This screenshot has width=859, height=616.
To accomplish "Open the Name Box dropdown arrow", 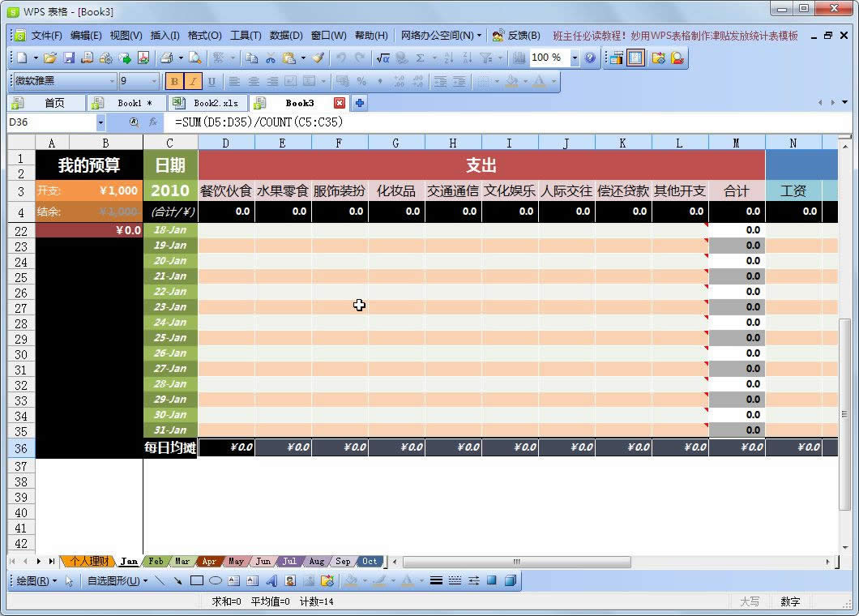I will click(x=100, y=122).
